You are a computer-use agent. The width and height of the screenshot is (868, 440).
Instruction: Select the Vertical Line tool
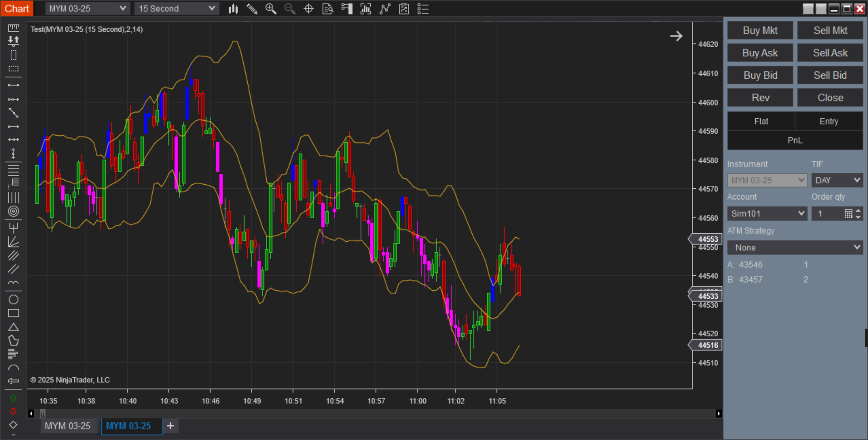click(x=14, y=154)
